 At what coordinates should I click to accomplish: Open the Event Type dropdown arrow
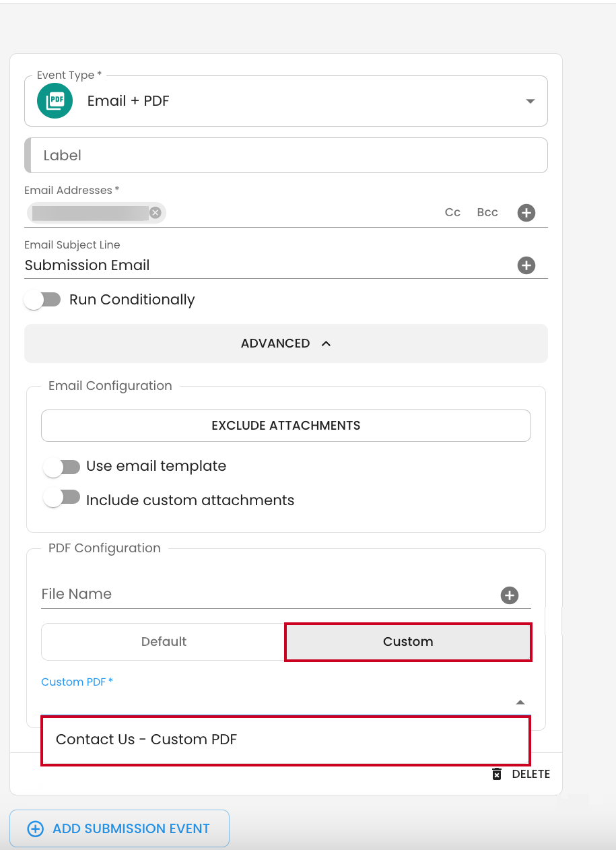coord(531,102)
